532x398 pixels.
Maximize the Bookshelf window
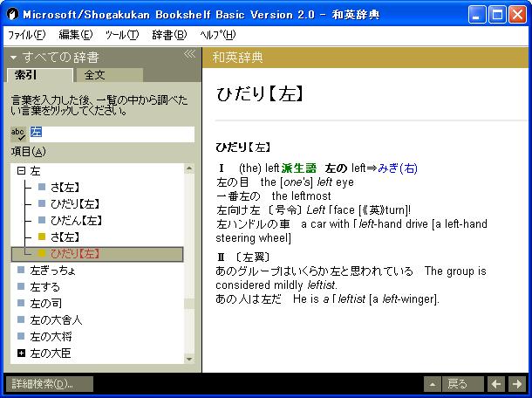point(497,15)
